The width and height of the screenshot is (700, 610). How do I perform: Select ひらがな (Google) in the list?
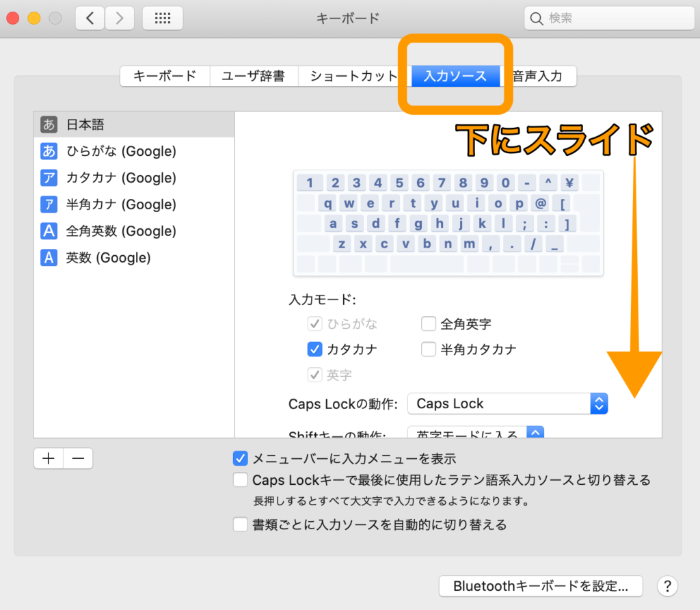click(x=134, y=151)
